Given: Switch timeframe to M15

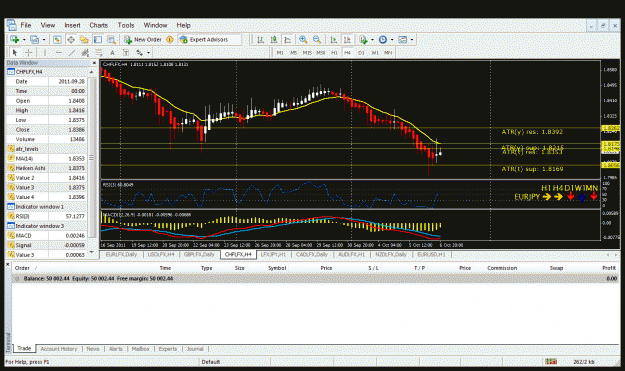Looking at the screenshot, I should (307, 52).
